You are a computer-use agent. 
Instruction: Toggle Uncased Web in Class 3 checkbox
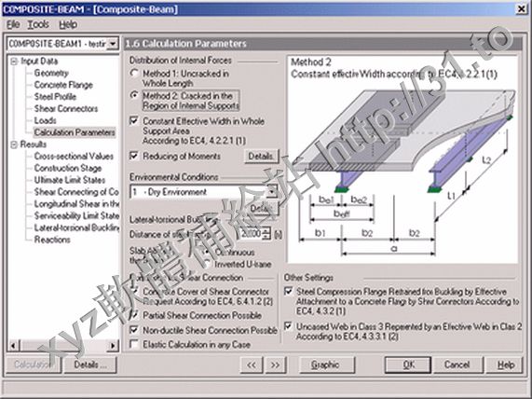tap(289, 326)
